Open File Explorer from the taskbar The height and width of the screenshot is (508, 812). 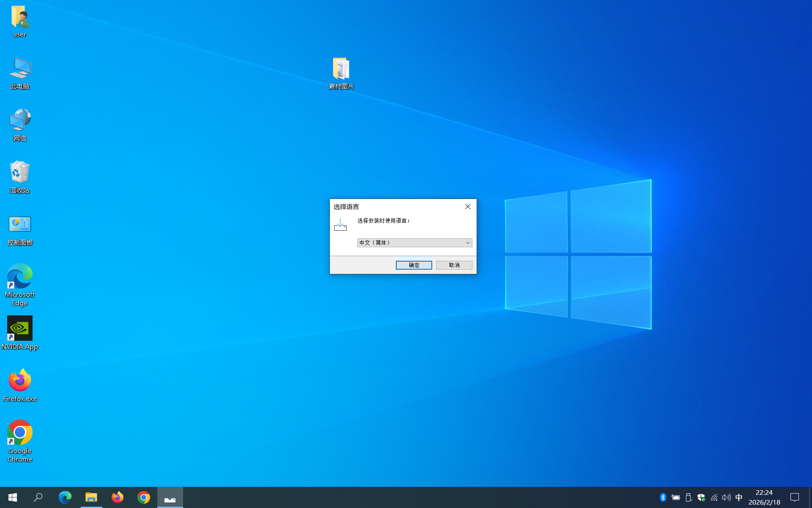(91, 497)
